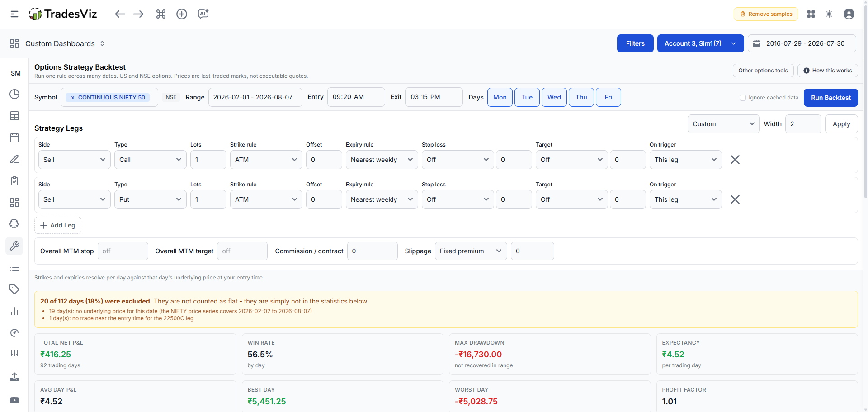Open the dashboards grid sidebar icon

click(14, 203)
